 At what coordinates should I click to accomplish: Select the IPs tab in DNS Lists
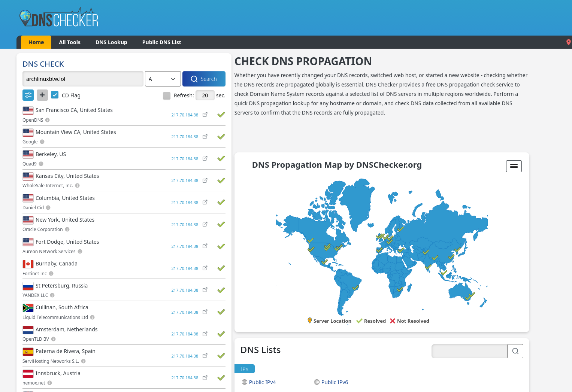pos(244,369)
